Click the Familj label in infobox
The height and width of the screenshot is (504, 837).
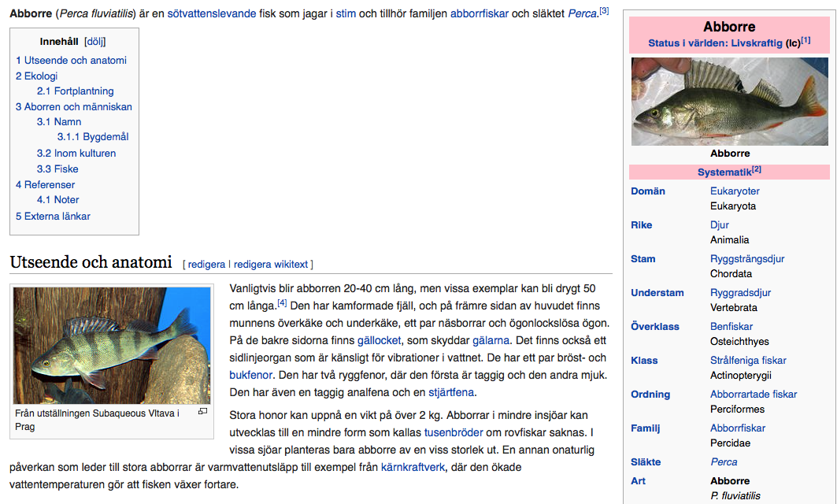coord(646,428)
